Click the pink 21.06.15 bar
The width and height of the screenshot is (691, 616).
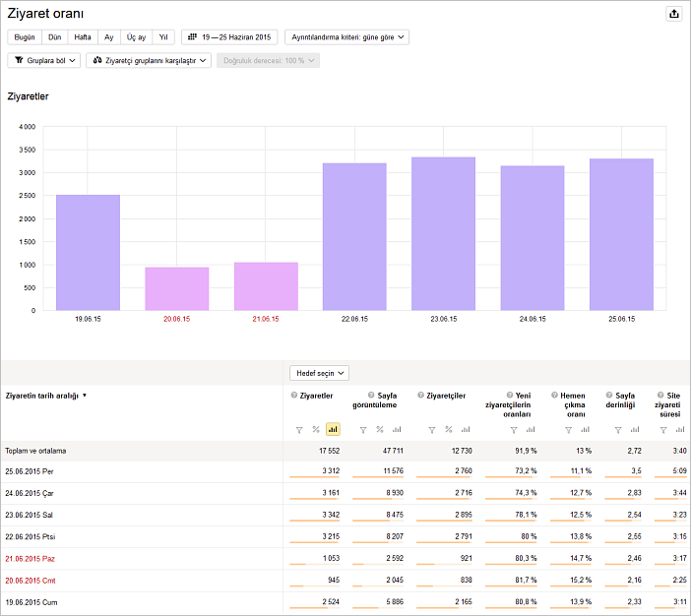click(266, 286)
